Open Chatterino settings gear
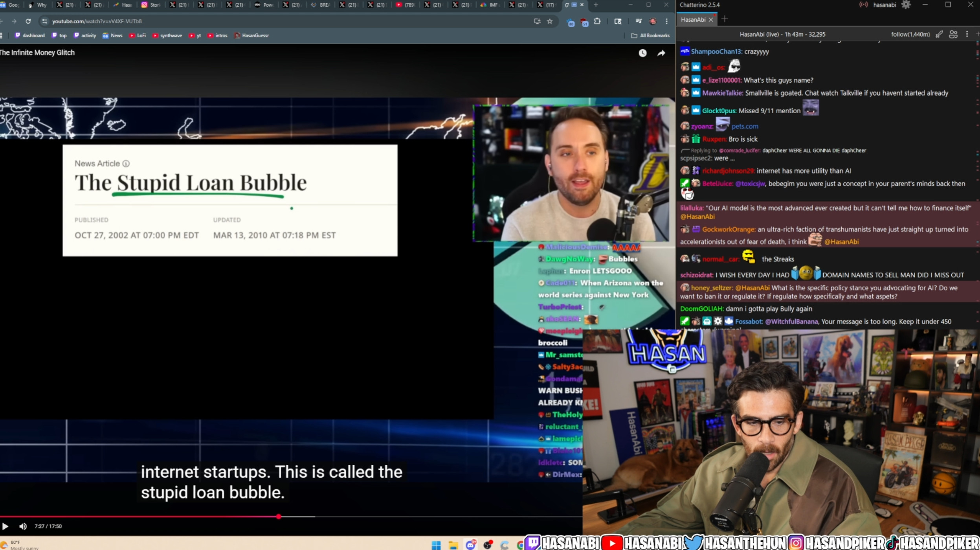The height and width of the screenshot is (550, 980). pos(906,5)
